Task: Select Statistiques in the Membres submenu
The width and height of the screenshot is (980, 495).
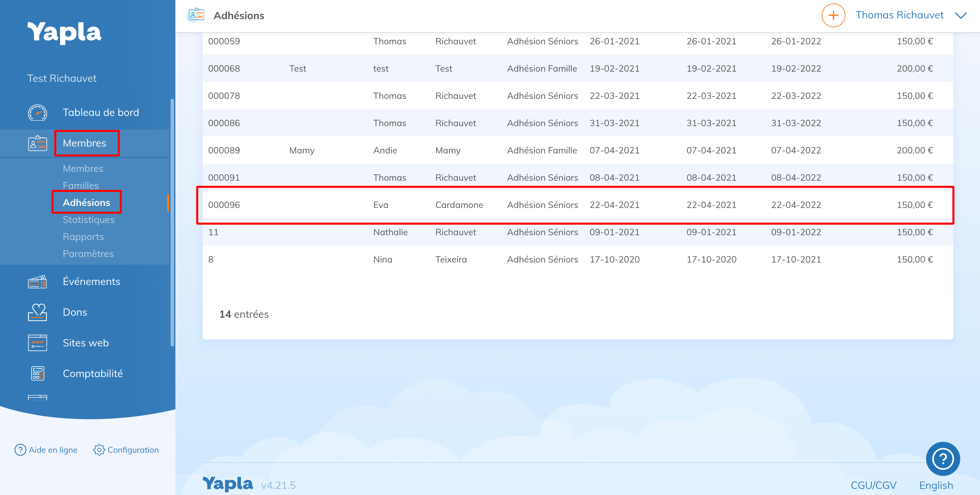Action: pos(89,220)
